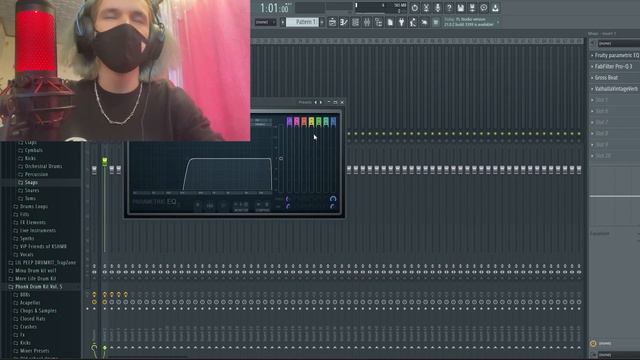Open Presets menu in EQ title bar
The width and height of the screenshot is (640, 360).
point(305,102)
